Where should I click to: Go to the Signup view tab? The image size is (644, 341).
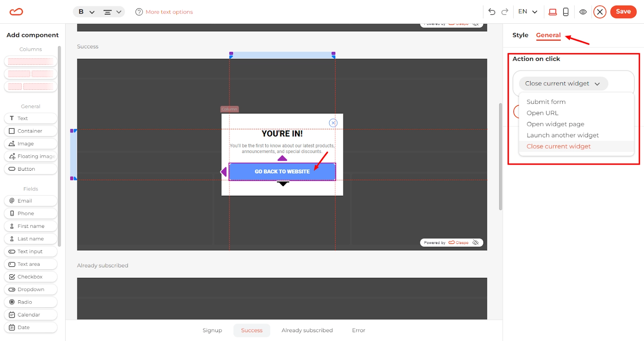click(212, 331)
